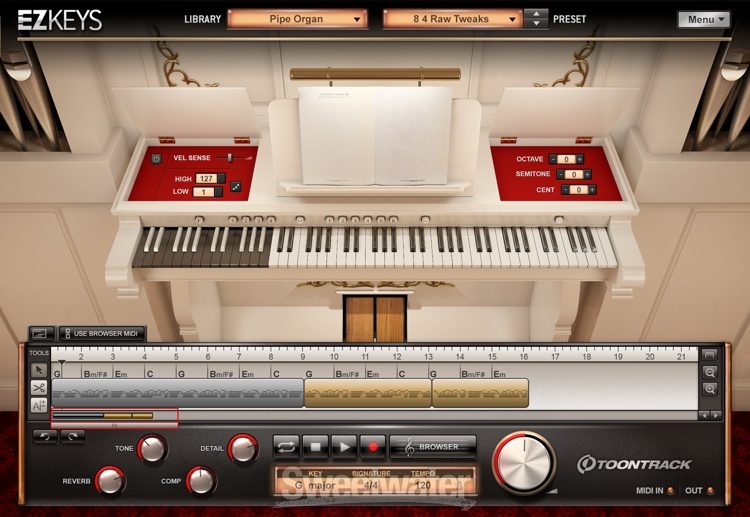The image size is (750, 517).
Task: Click the EZkeys logo
Action: click(60, 20)
